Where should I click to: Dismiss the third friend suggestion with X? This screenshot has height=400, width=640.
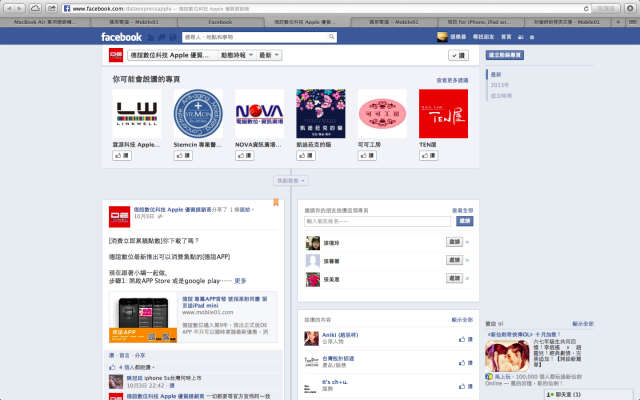[x=467, y=278]
